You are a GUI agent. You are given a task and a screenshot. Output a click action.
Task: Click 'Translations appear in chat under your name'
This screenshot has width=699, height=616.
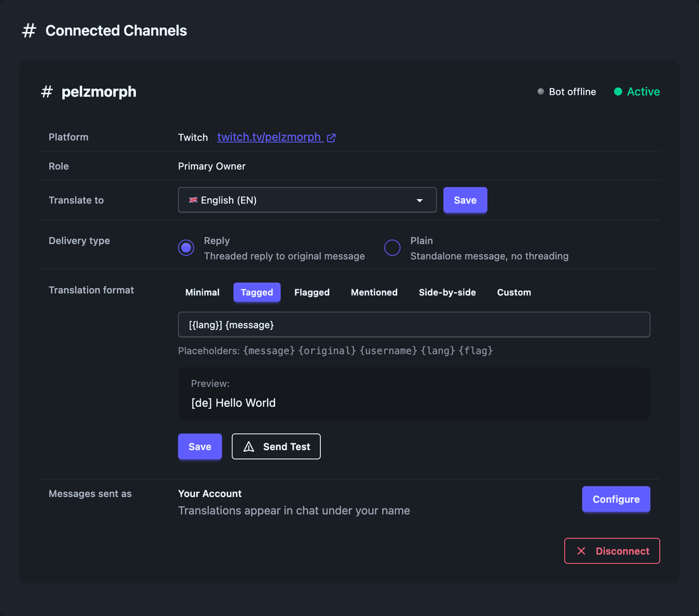tap(294, 510)
